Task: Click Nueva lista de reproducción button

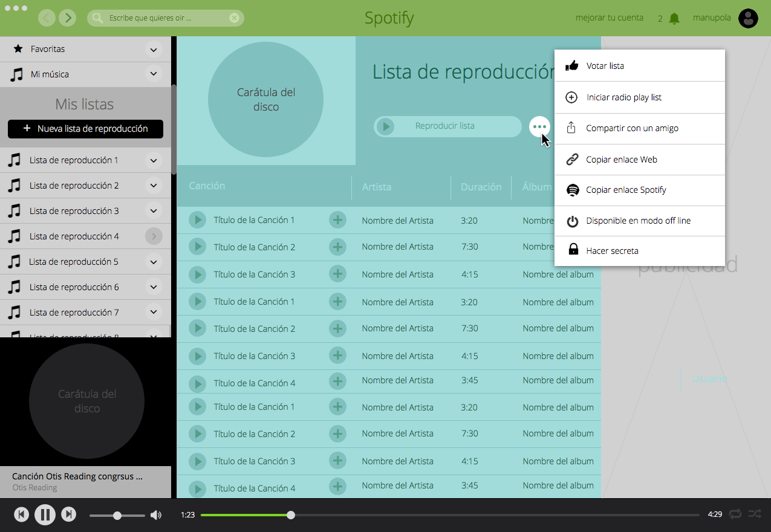Action: pos(85,129)
